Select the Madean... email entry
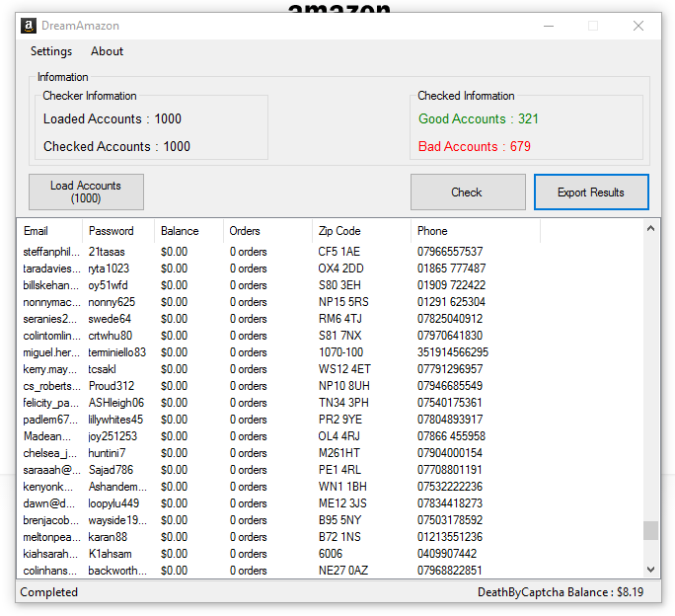This screenshot has width=675, height=616. point(47,436)
